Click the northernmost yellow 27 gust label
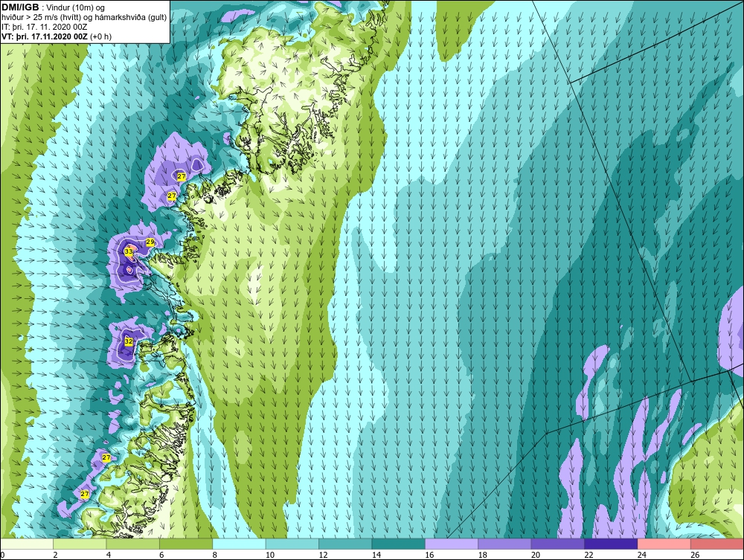The width and height of the screenshot is (744, 560). click(x=182, y=176)
